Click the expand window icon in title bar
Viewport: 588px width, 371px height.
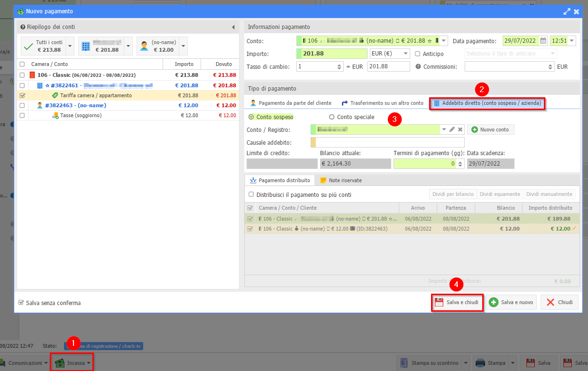coord(567,11)
